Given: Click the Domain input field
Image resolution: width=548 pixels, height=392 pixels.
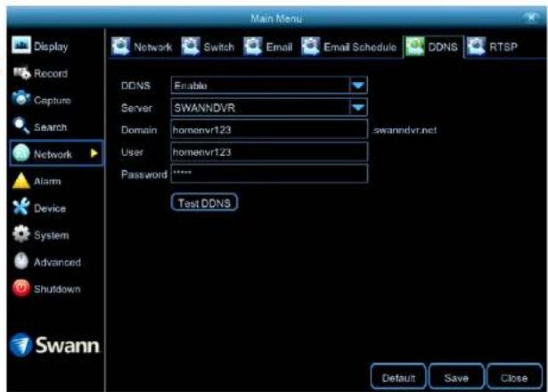Looking at the screenshot, I should [x=269, y=129].
